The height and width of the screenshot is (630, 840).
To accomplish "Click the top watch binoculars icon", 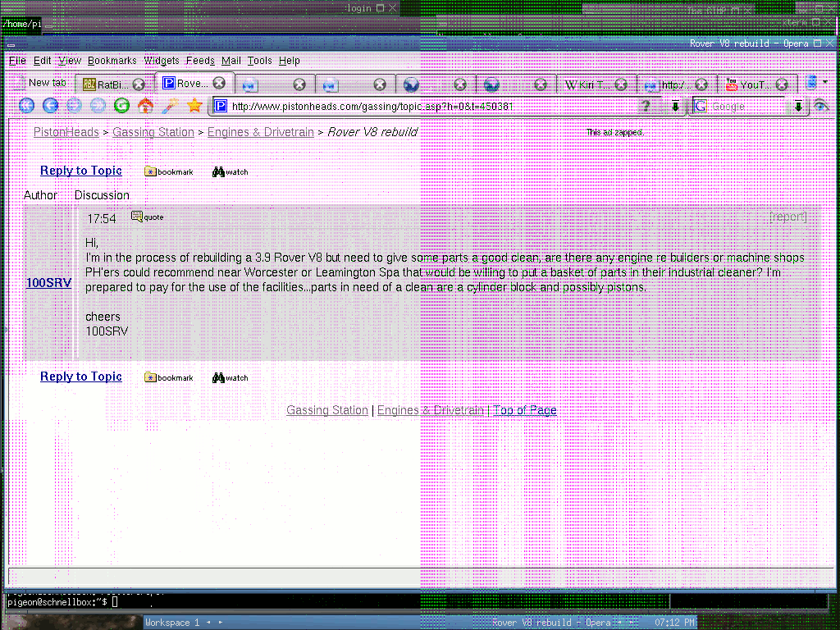I will point(219,171).
